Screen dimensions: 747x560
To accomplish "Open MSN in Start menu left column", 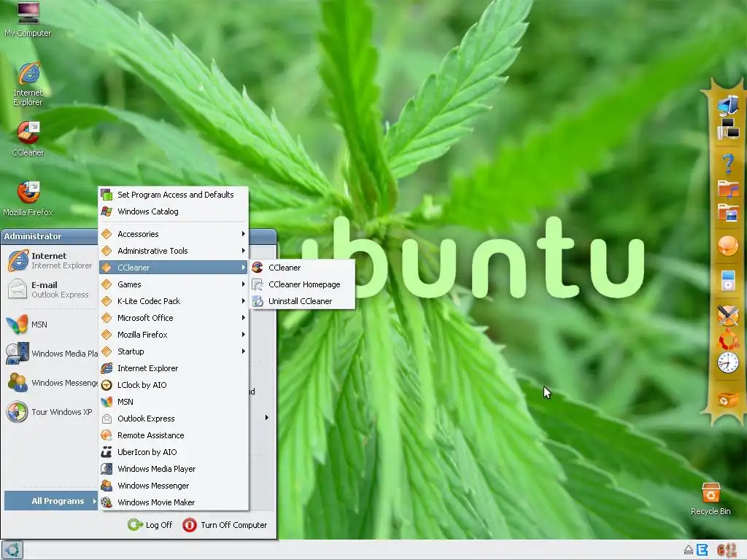I will pos(51,324).
